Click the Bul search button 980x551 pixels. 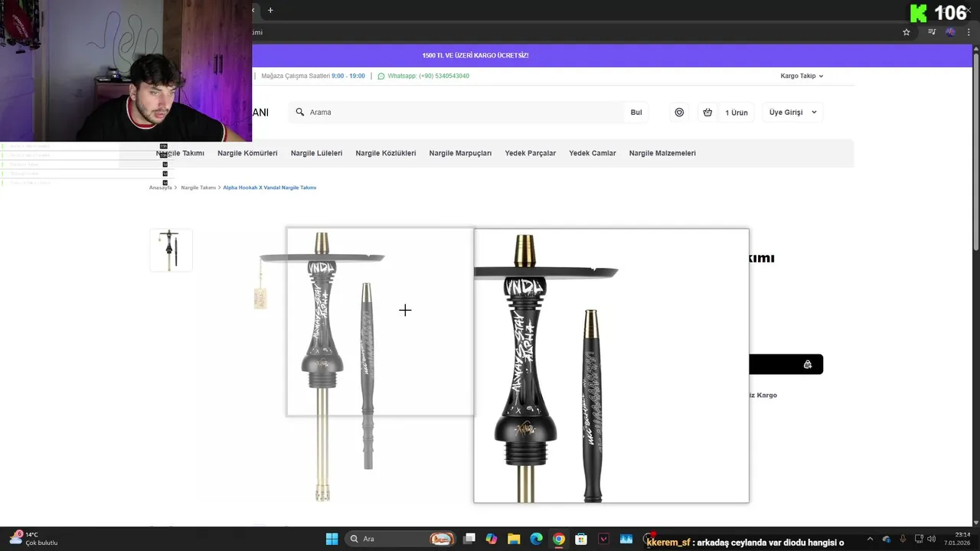pos(636,112)
